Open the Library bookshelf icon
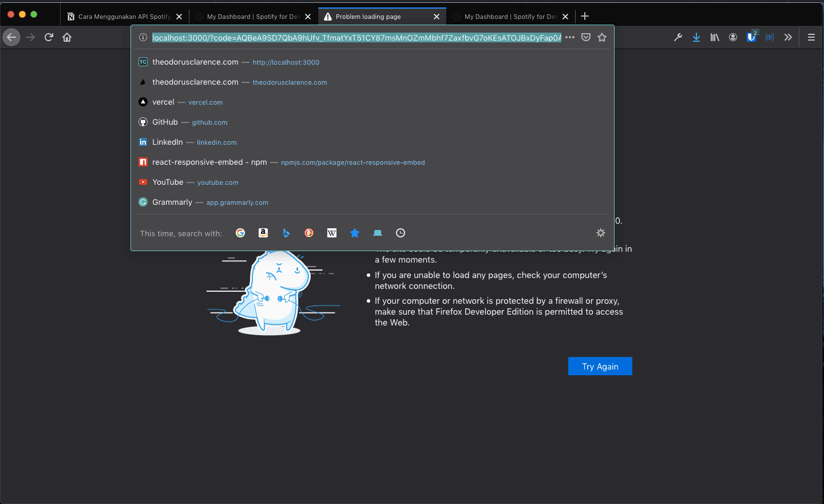824x504 pixels. 715,37
